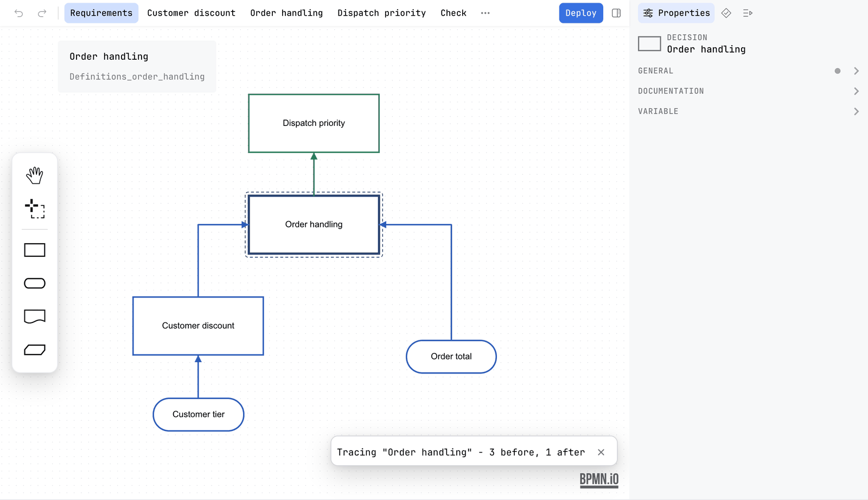Select the Order handling decision node

[314, 225]
